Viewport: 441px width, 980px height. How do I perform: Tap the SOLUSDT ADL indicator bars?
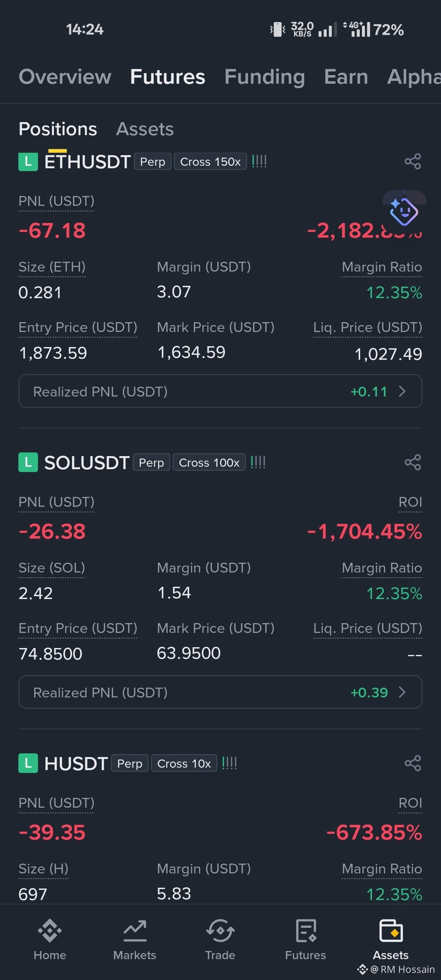click(258, 462)
